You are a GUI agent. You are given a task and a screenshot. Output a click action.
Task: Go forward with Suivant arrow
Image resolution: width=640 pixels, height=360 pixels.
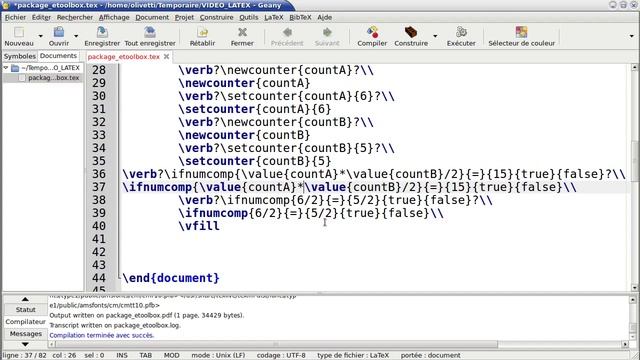(x=327, y=32)
